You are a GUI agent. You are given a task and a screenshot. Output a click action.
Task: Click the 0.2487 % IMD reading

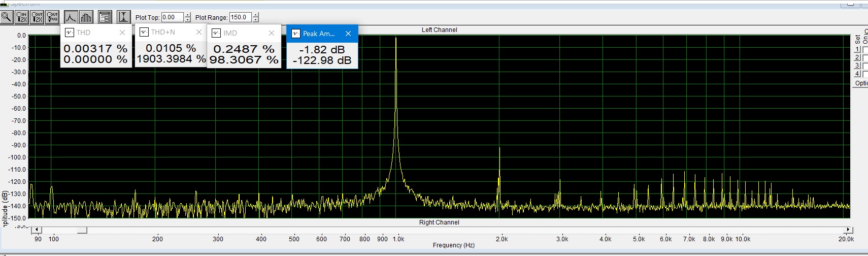click(x=244, y=49)
